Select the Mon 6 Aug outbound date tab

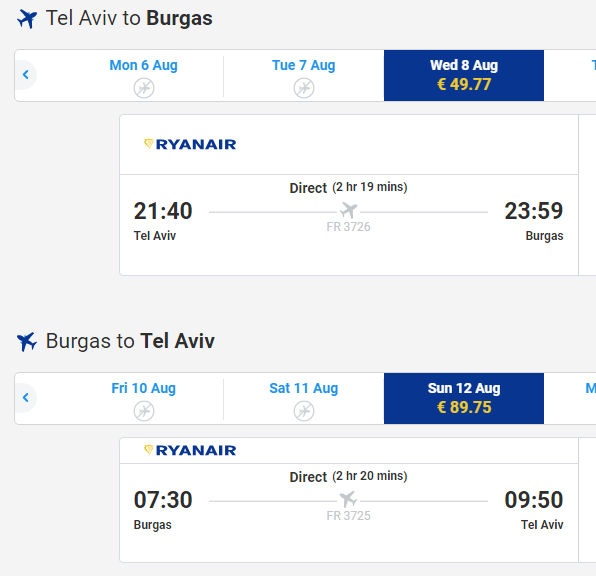pos(144,75)
